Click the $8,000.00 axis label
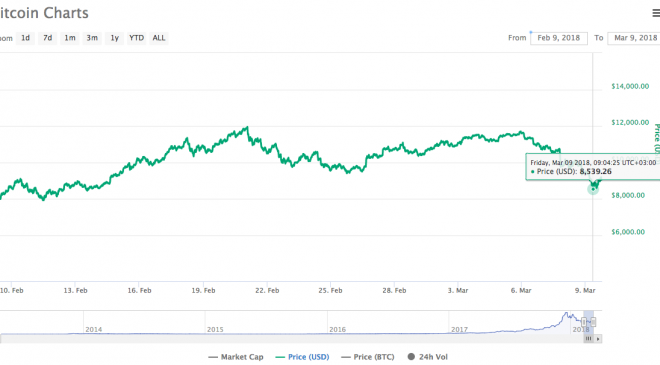The width and height of the screenshot is (660, 365). 628,195
